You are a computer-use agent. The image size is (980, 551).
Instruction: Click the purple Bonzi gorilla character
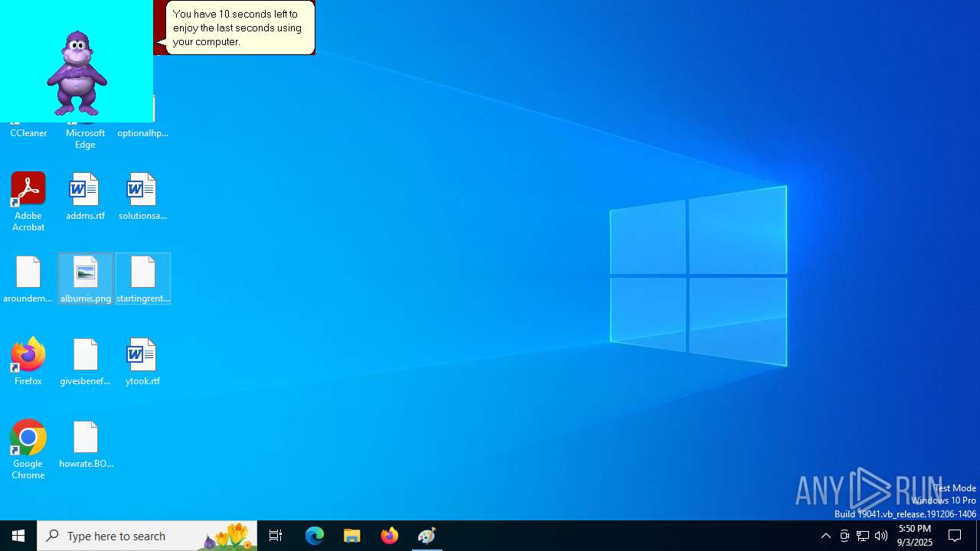pos(77,73)
